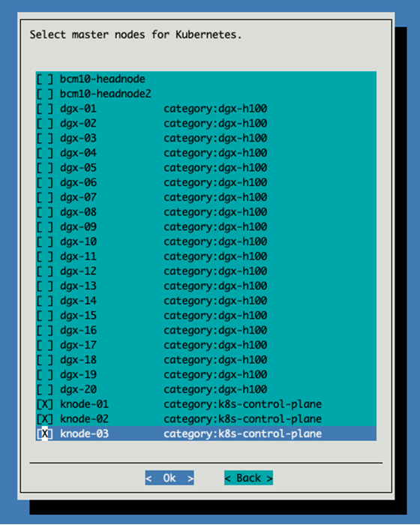This screenshot has width=420, height=525.
Task: Select the dgx-18 list row
Action: pyautogui.click(x=206, y=359)
